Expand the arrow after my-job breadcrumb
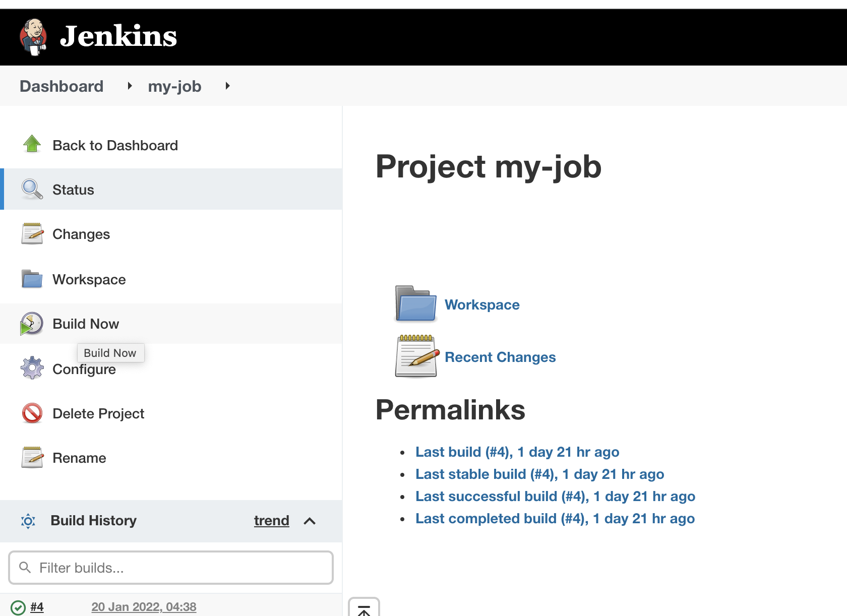The image size is (847, 616). pos(227,86)
